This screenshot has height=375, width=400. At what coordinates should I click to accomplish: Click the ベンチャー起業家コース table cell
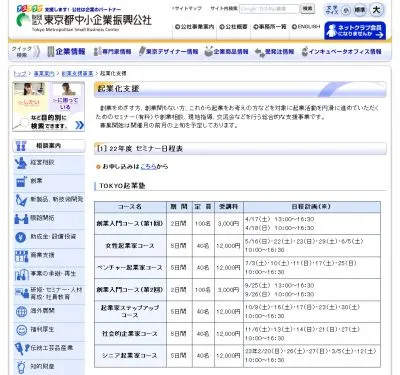coord(130,268)
